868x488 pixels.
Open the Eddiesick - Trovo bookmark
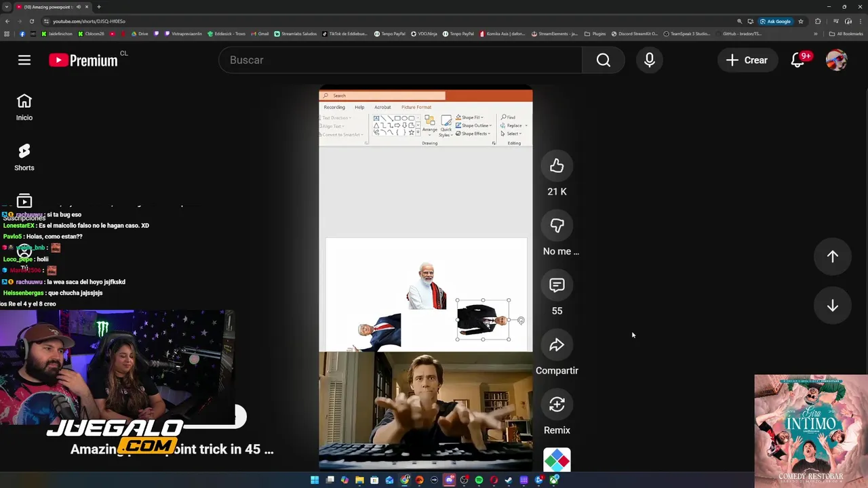226,33
